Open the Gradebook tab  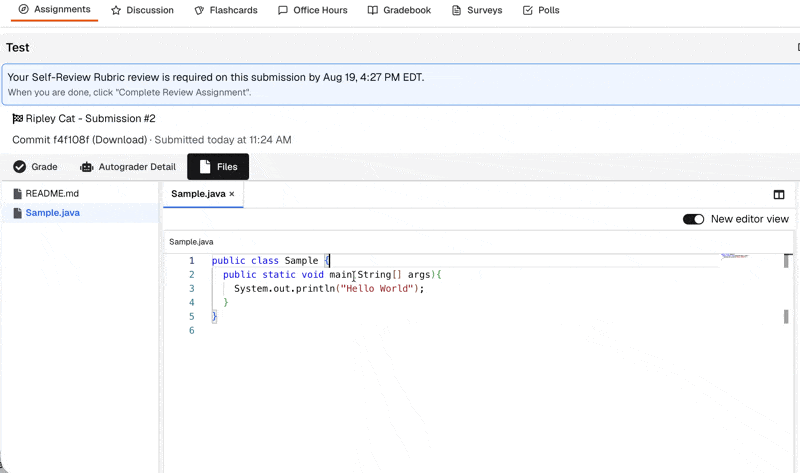pos(399,10)
